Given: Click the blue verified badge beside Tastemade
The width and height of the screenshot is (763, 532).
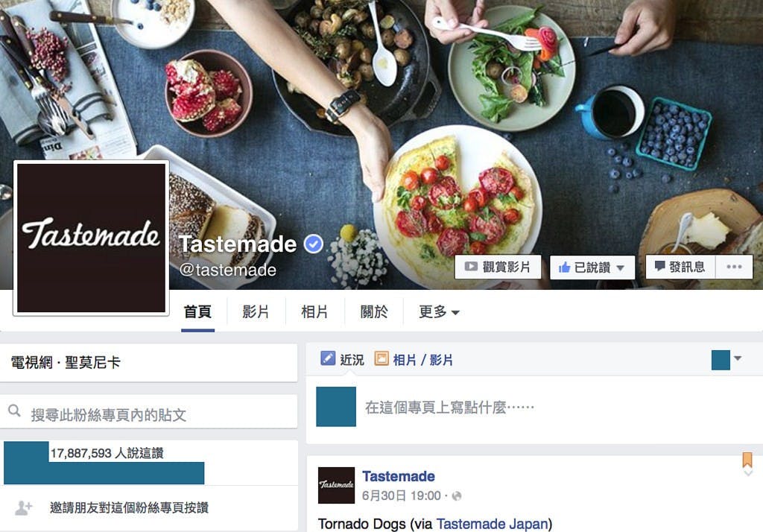Looking at the screenshot, I should click(x=314, y=244).
